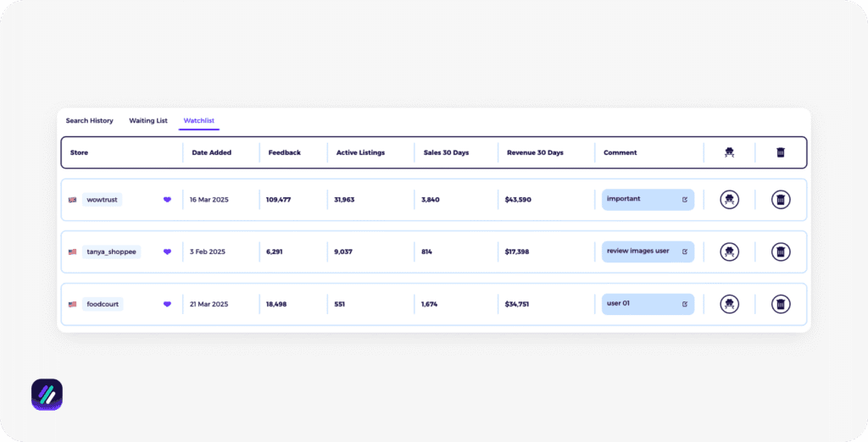Click the Comment column header
Image resolution: width=868 pixels, height=442 pixels.
tap(620, 152)
